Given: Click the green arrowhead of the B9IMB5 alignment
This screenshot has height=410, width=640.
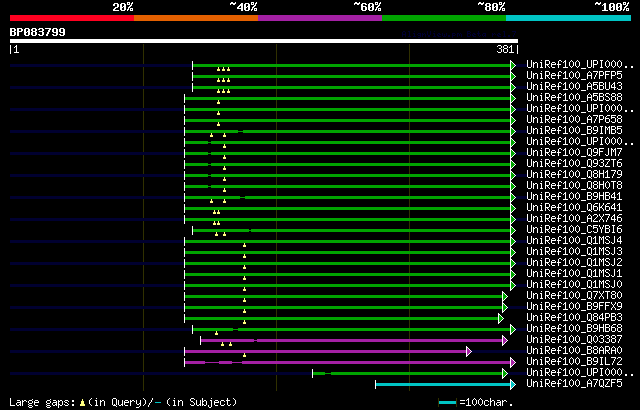Looking at the screenshot, I should tap(513, 131).
